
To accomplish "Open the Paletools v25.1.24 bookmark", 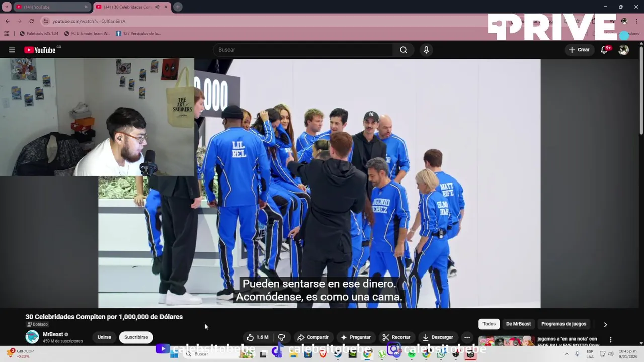I will click(x=39, y=33).
